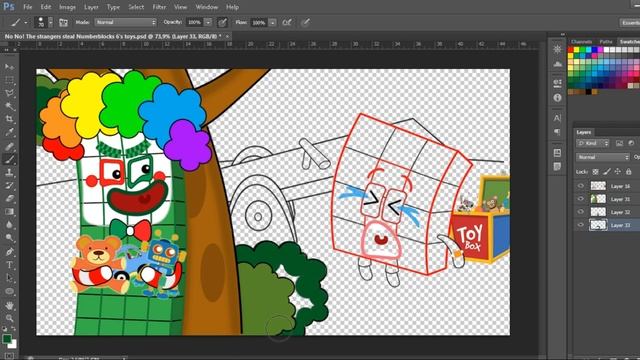
Task: Click the Layers panel tab
Action: pyautogui.click(x=584, y=132)
